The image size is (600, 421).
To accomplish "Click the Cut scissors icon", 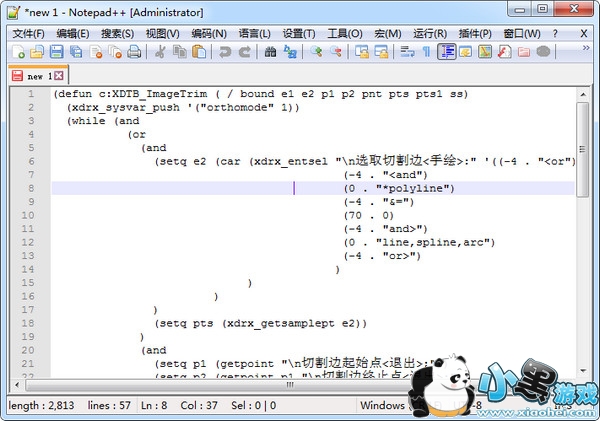I will [x=160, y=51].
